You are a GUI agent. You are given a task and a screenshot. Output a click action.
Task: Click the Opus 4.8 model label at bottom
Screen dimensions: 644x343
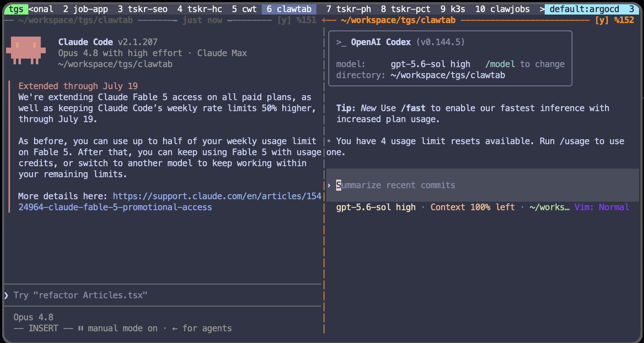(x=33, y=317)
